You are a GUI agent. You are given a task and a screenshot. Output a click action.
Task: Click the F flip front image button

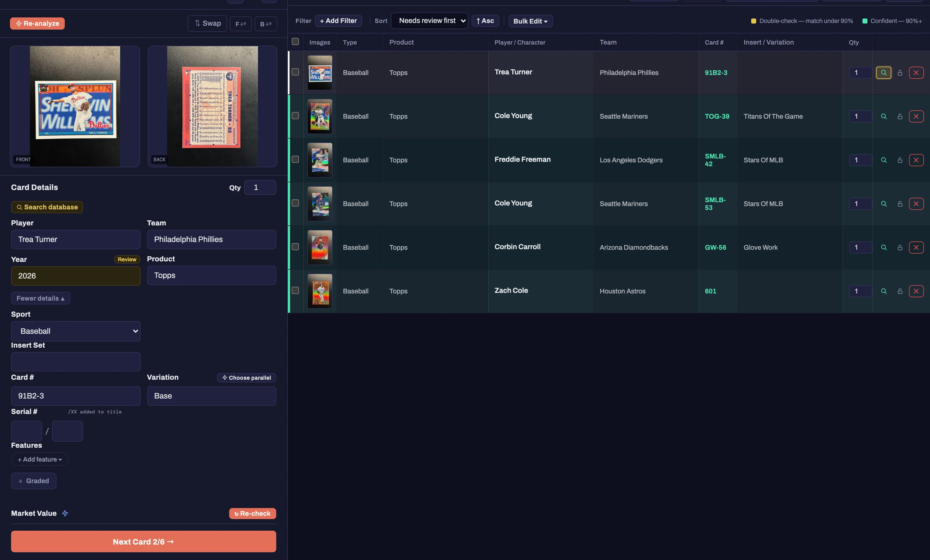coord(241,24)
